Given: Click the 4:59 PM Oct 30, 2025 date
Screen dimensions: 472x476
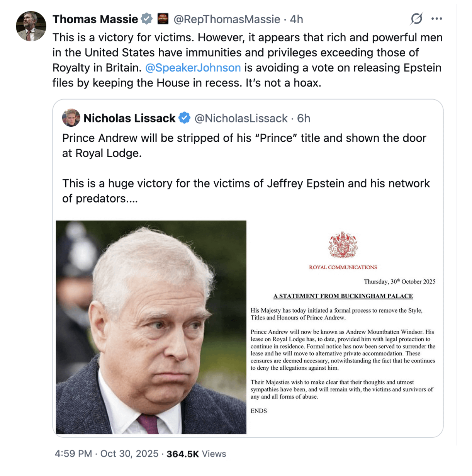Looking at the screenshot, I should (x=107, y=454).
